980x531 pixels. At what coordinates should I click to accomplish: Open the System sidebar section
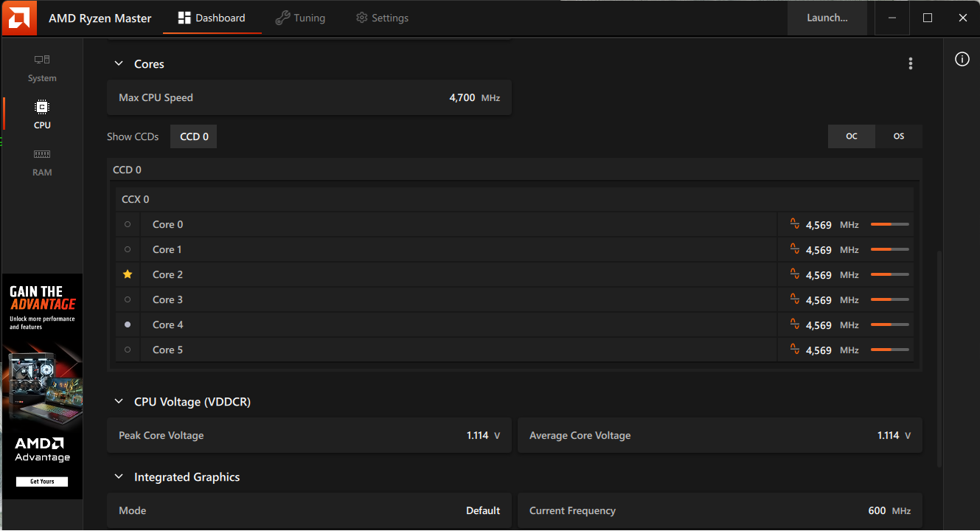coord(42,68)
